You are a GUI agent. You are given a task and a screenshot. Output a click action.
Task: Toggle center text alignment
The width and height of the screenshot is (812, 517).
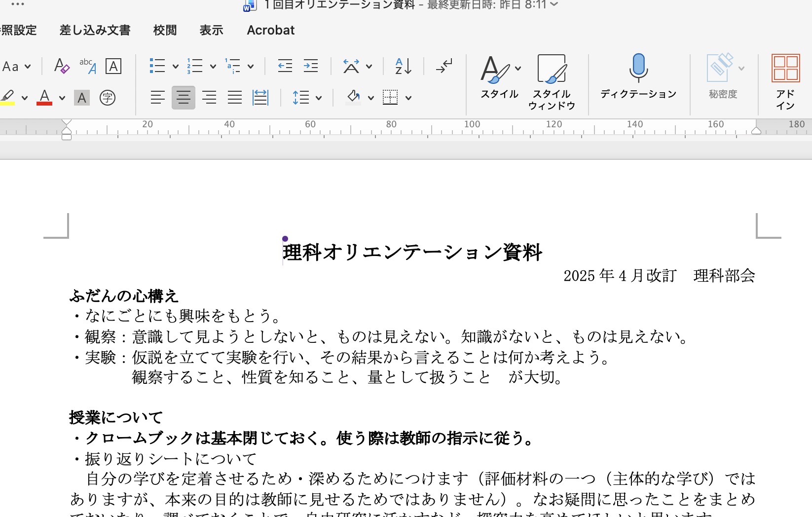point(183,98)
